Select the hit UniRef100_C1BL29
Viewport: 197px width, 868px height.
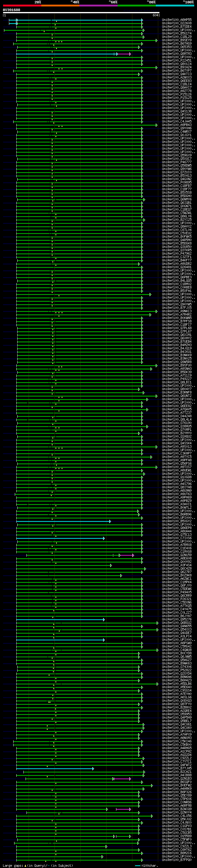point(177,37)
